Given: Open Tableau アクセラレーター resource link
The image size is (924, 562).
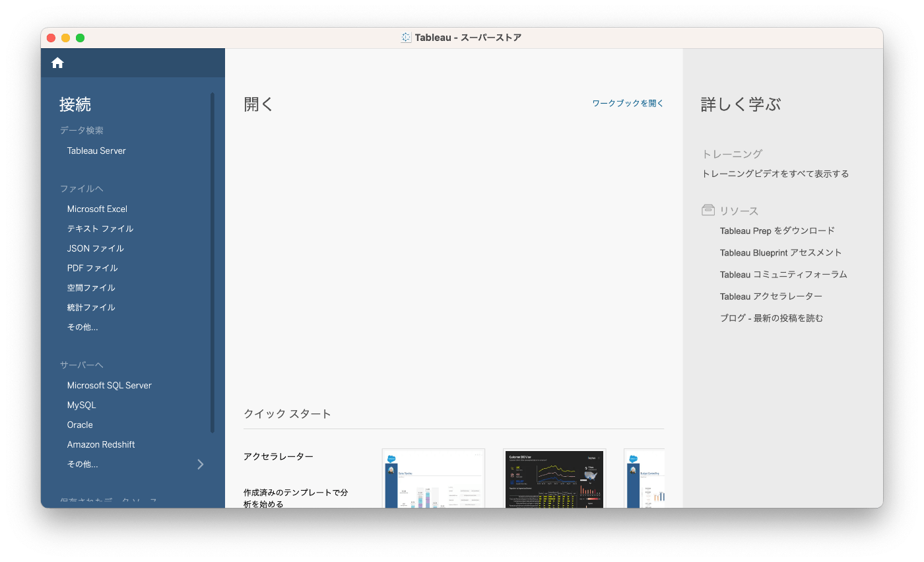Looking at the screenshot, I should (771, 296).
